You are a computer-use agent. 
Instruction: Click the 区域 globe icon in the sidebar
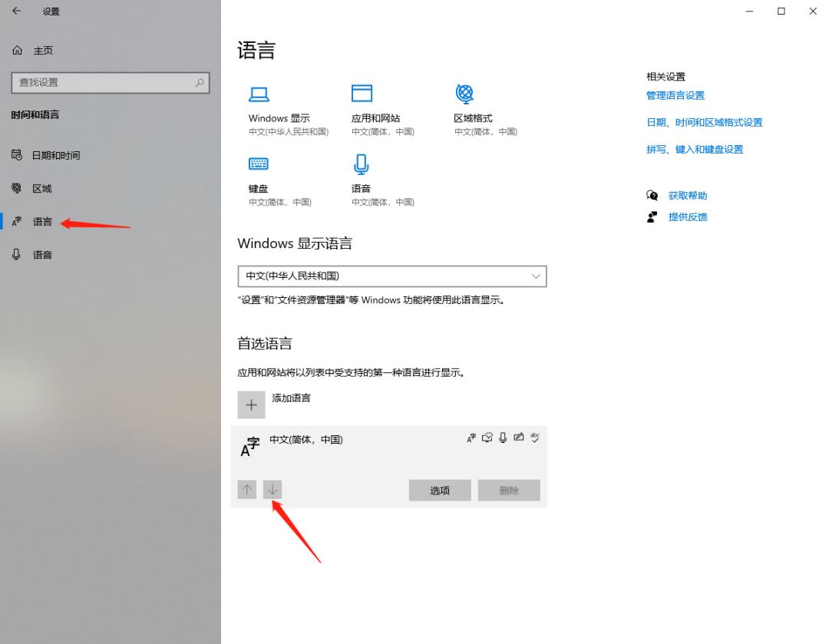tap(17, 188)
